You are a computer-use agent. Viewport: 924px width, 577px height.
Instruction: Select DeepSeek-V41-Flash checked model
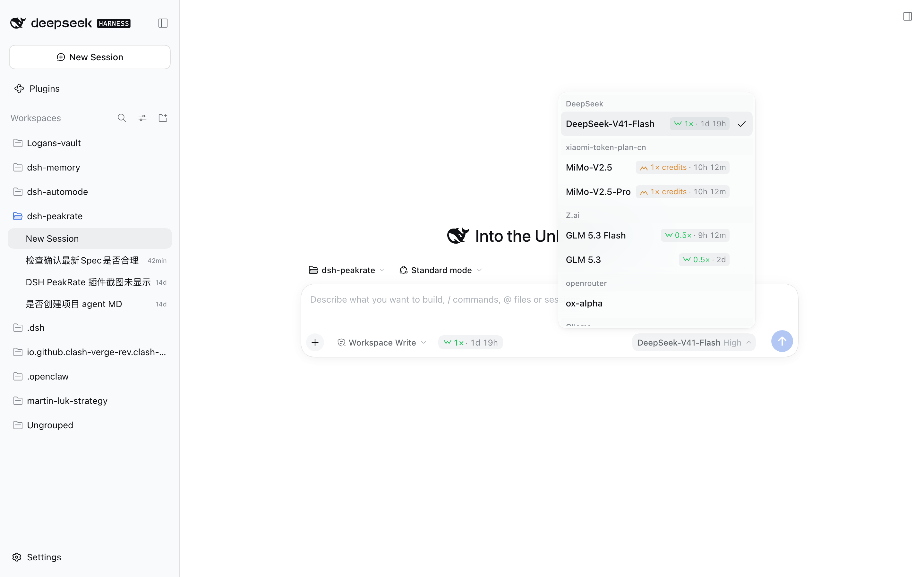656,124
